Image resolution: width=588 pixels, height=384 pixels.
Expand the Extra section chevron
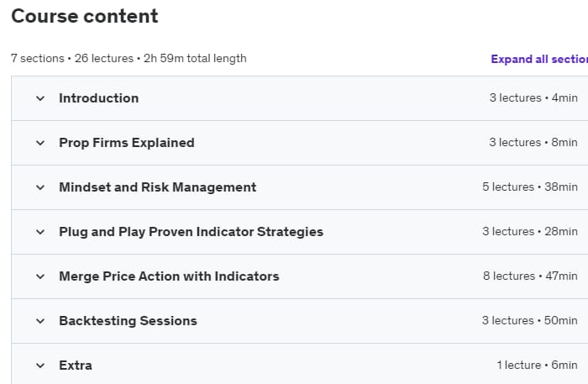[x=40, y=366]
